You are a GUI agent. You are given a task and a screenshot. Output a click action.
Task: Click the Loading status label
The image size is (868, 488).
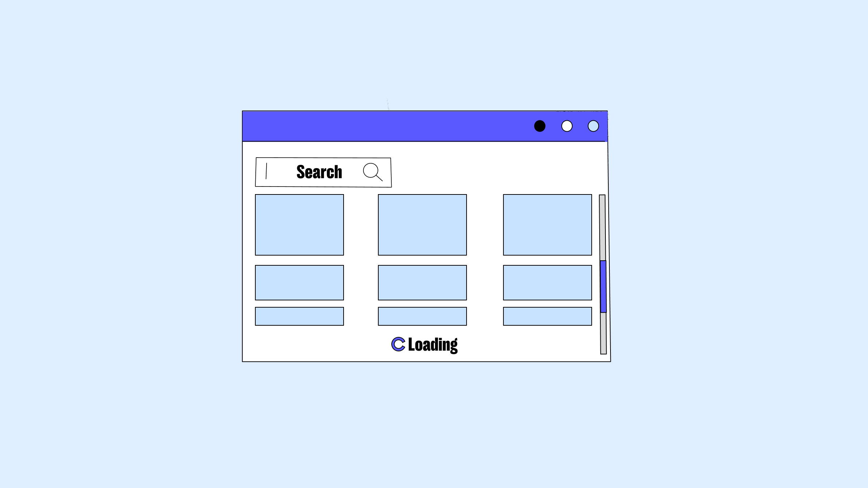click(425, 344)
